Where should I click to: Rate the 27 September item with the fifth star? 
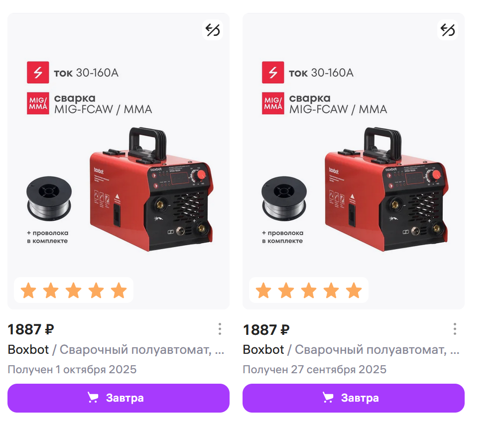(354, 291)
